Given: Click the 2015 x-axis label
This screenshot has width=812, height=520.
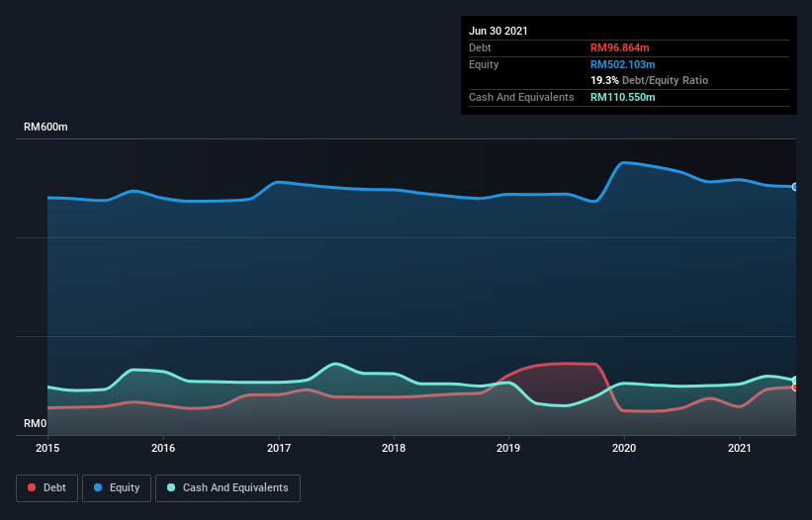Looking at the screenshot, I should coord(47,448).
